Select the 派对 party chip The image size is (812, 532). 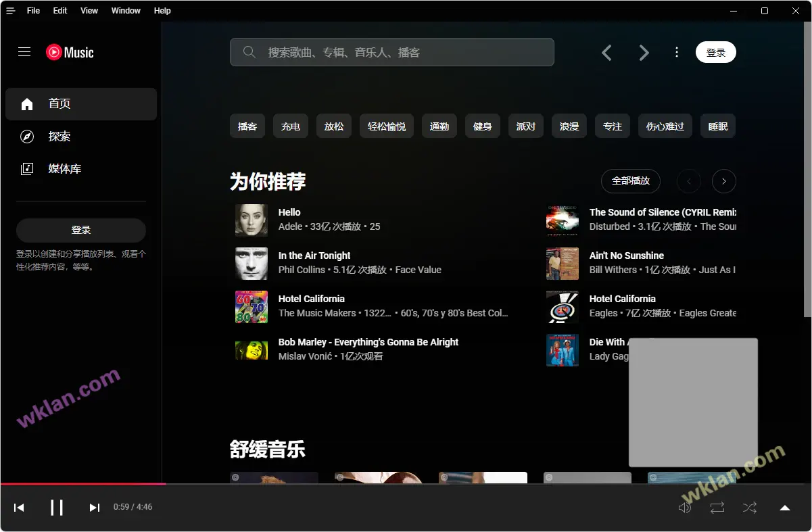point(526,126)
